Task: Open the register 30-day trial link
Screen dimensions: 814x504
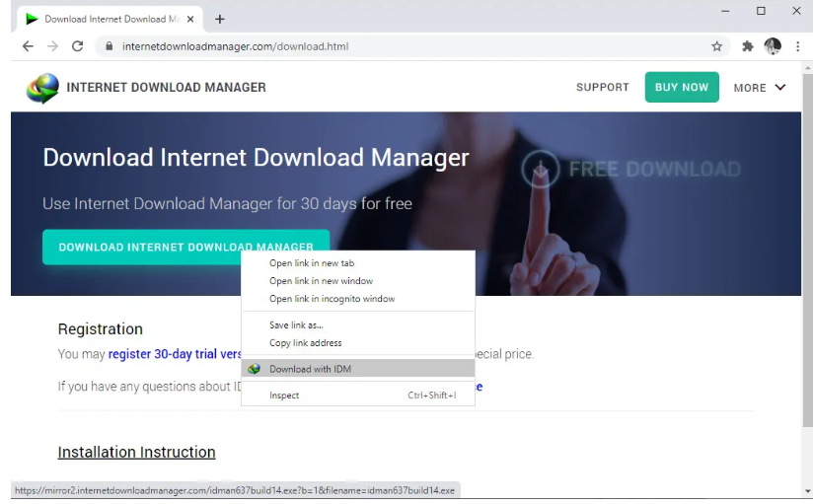Action: click(x=175, y=354)
